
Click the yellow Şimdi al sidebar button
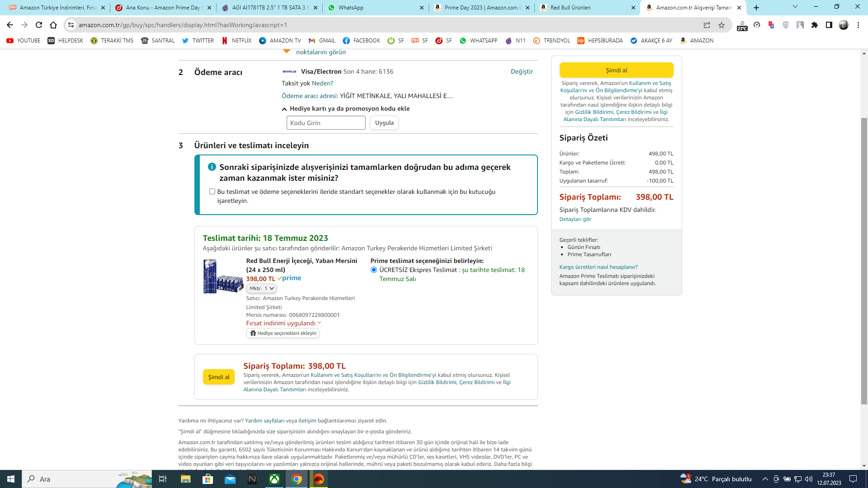click(x=616, y=70)
